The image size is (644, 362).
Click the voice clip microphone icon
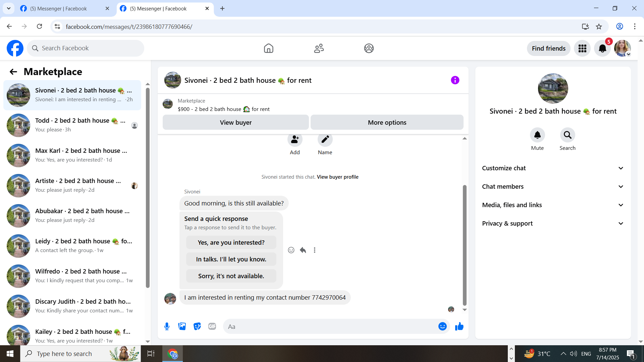tap(167, 326)
